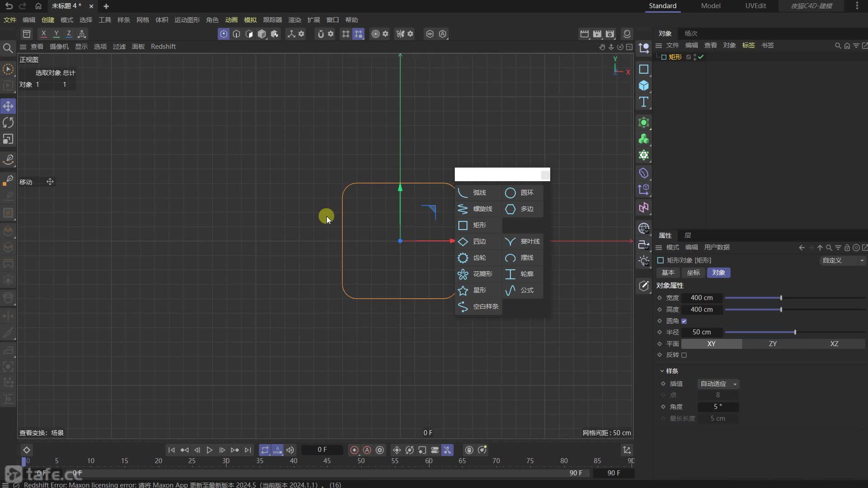The width and height of the screenshot is (868, 488).
Task: Click the Spline rectangle icon in right palette
Action: (x=644, y=69)
